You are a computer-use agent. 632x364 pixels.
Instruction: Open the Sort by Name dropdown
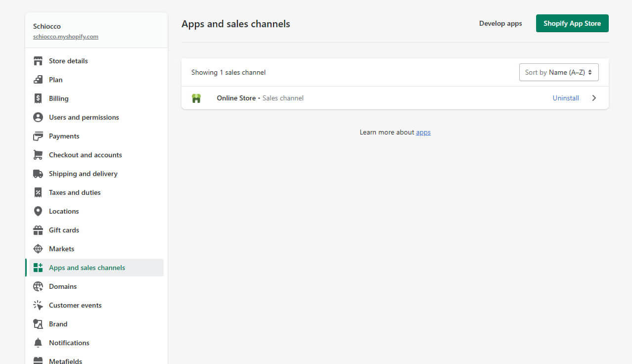coord(558,72)
